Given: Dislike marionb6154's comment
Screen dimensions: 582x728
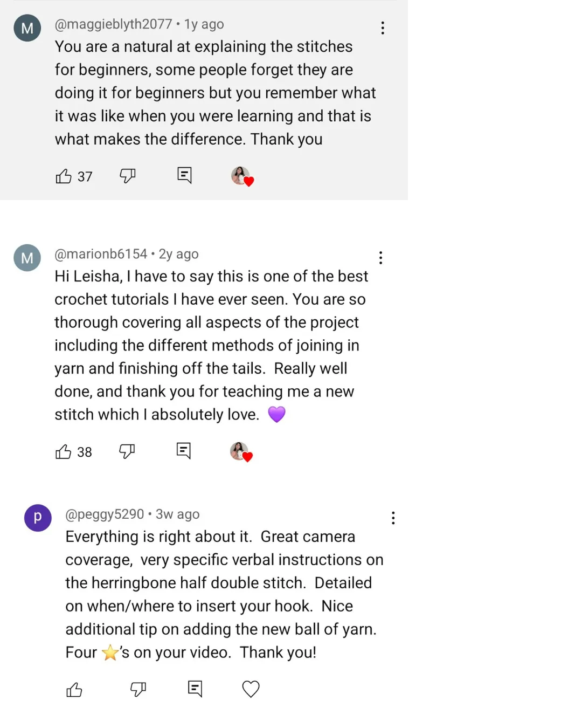Looking at the screenshot, I should pos(127,451).
